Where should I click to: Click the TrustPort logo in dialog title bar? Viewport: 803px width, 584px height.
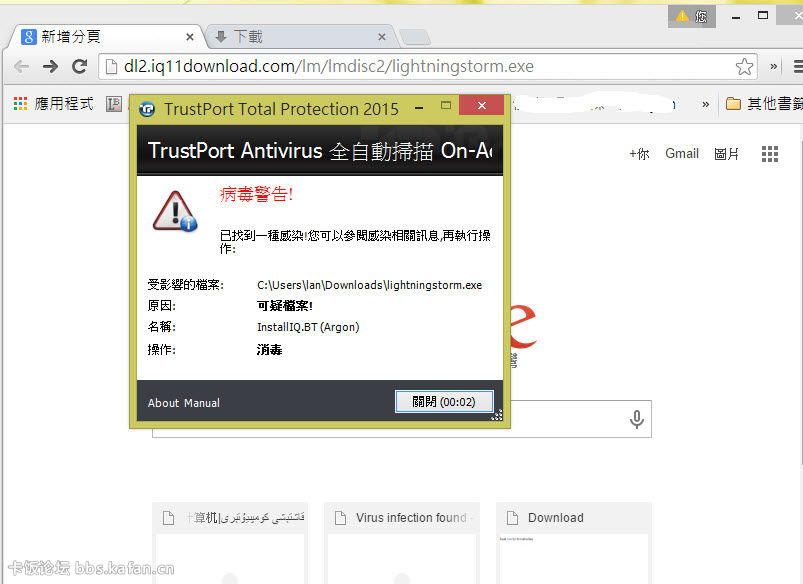coord(148,109)
